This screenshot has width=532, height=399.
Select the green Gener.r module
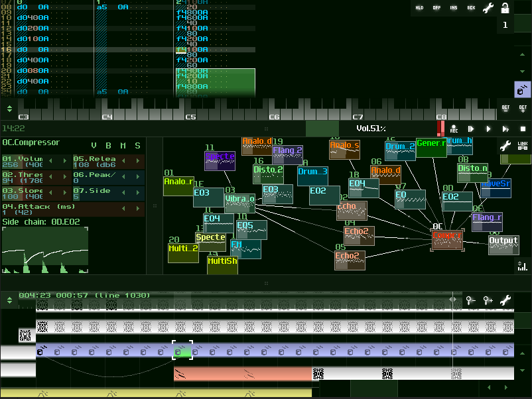click(431, 148)
